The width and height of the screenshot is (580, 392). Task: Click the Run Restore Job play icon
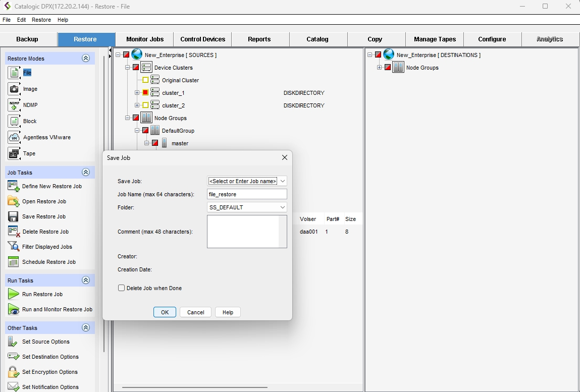(14, 294)
